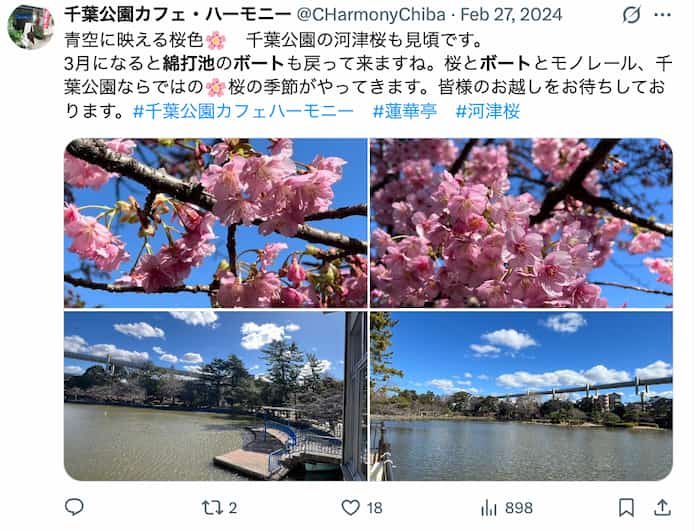Open the three-dot more options menu
The height and width of the screenshot is (531, 700).
(662, 15)
